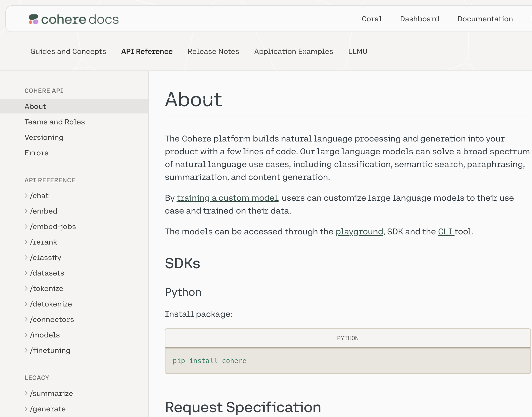The height and width of the screenshot is (417, 532).
Task: Expand the /finetuning chevron
Action: (x=26, y=351)
